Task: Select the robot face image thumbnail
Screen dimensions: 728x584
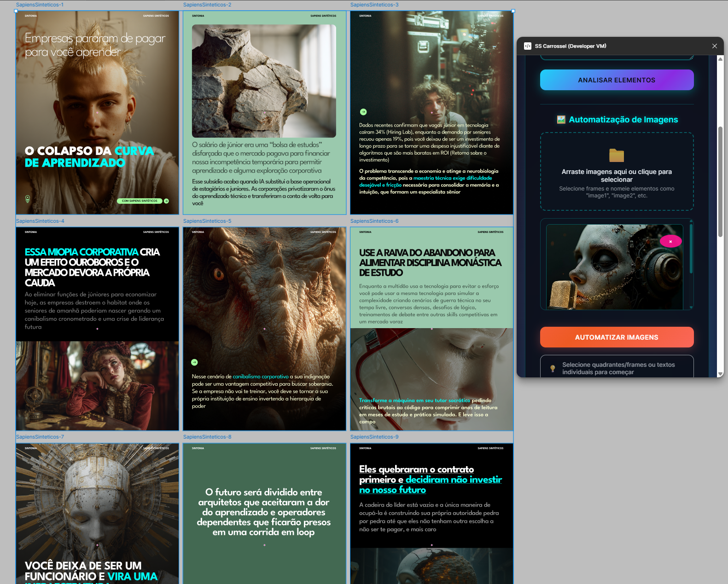Action: pos(614,266)
